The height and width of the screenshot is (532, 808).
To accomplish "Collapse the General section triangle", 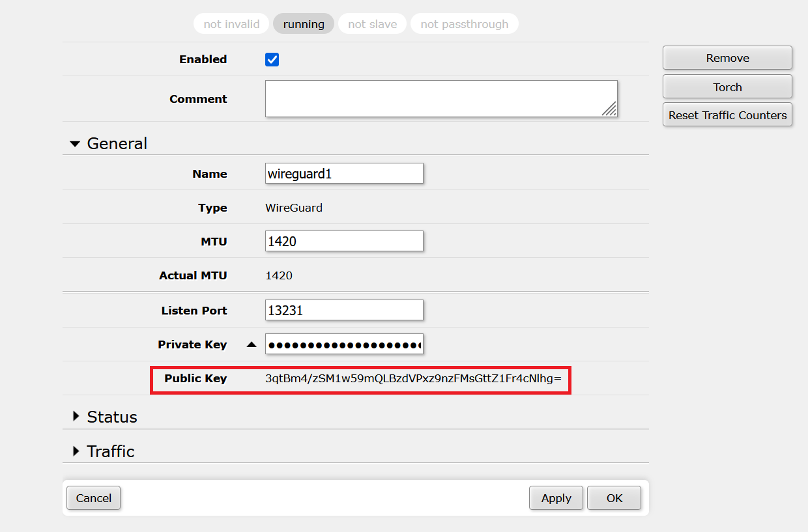I will (x=75, y=144).
